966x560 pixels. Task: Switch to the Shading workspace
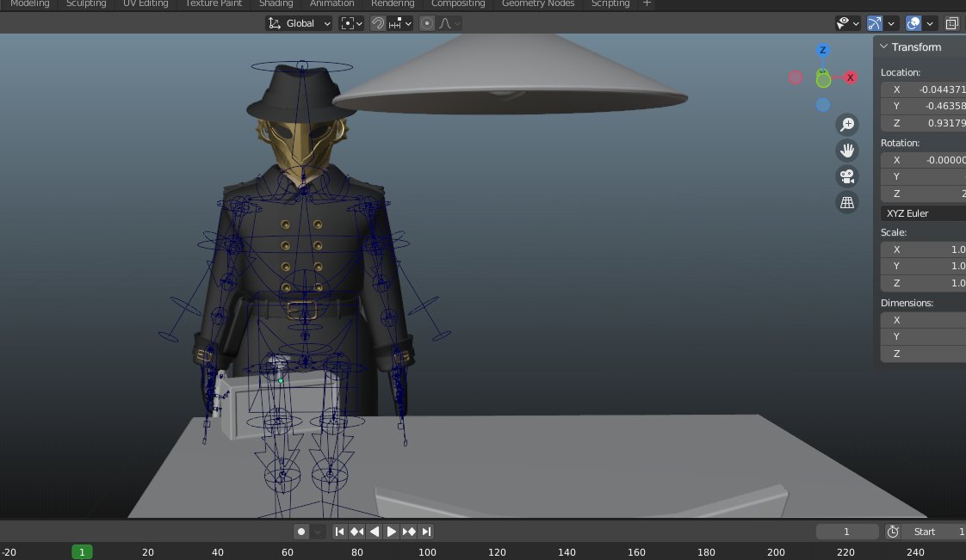tap(276, 3)
